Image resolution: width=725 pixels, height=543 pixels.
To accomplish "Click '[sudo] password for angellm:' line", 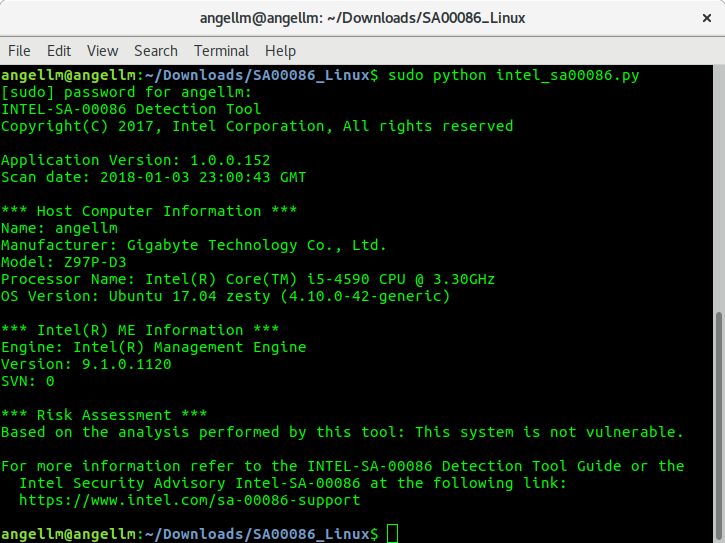I will pos(126,92).
